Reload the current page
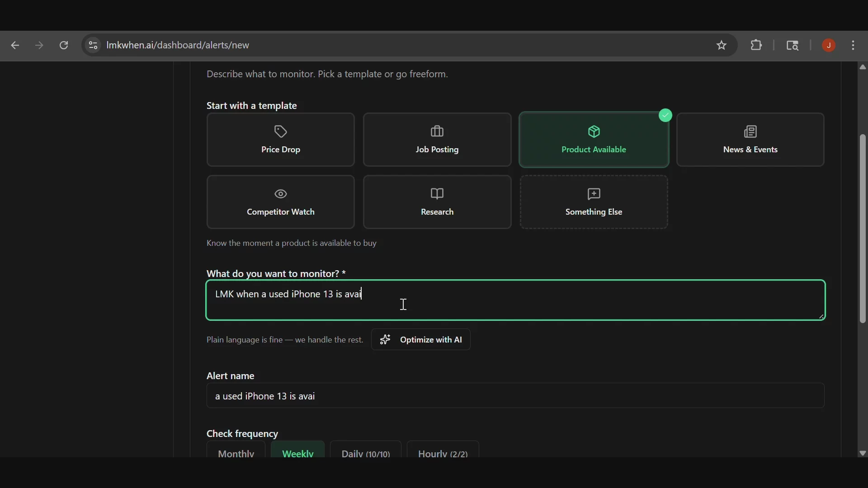Screen dimensions: 868x488 click(x=64, y=46)
